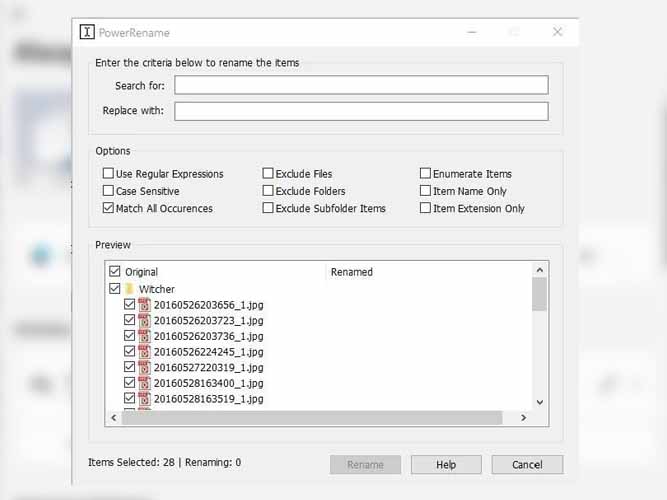Select file name 20160528163400_1.jpg
The width and height of the screenshot is (667, 500).
tap(208, 383)
